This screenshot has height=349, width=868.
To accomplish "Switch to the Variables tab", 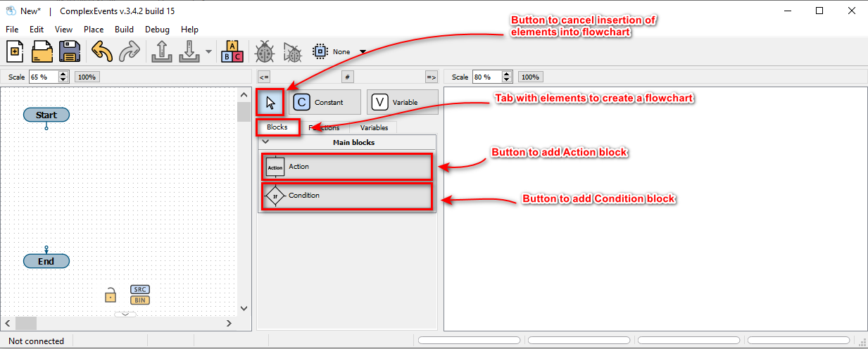I will point(374,128).
